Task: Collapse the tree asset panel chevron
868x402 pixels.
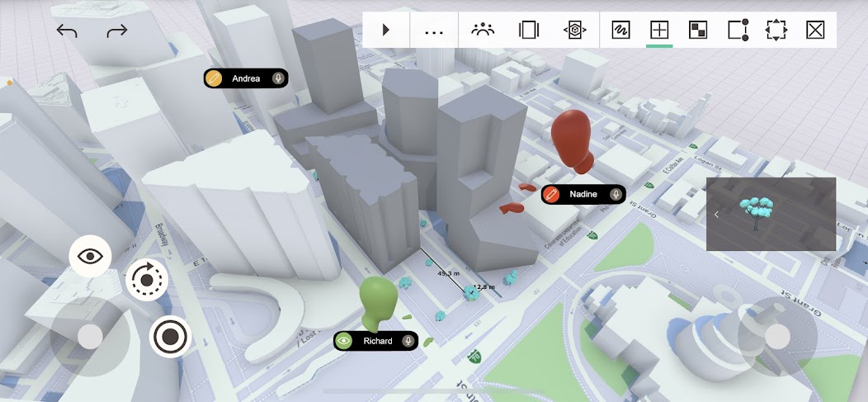Action: tap(716, 215)
